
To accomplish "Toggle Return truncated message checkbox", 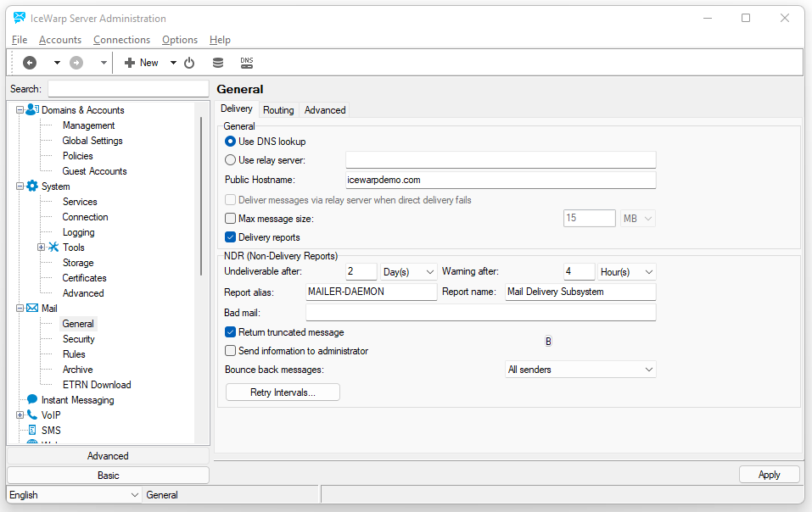I will pyautogui.click(x=231, y=332).
